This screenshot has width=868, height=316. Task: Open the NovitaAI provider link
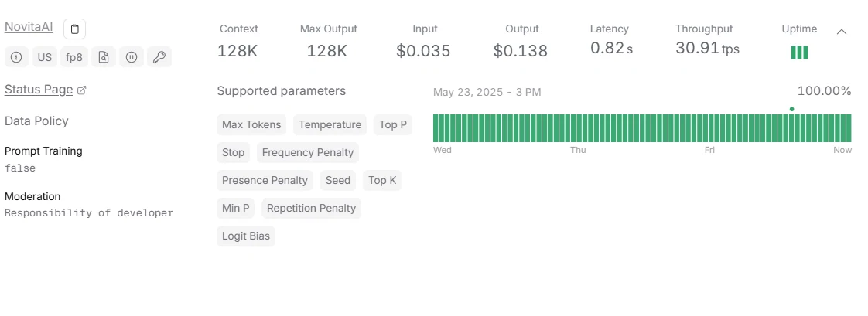coord(29,26)
